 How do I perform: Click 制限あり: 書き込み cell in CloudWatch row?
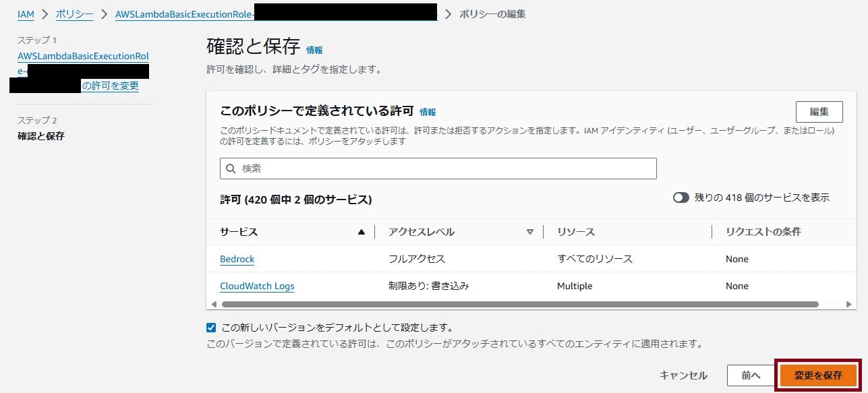(x=428, y=286)
